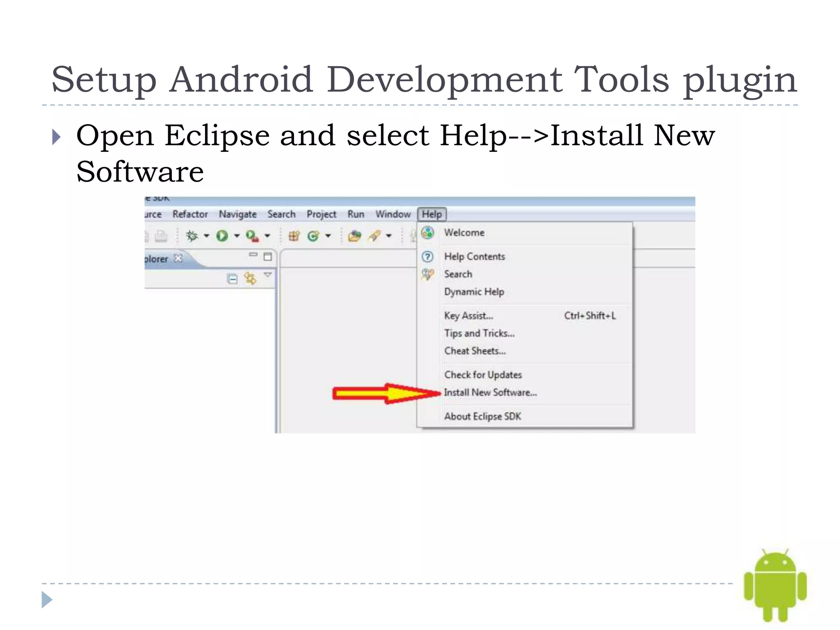
Task: Click the New Java Class icon
Action: tap(313, 236)
